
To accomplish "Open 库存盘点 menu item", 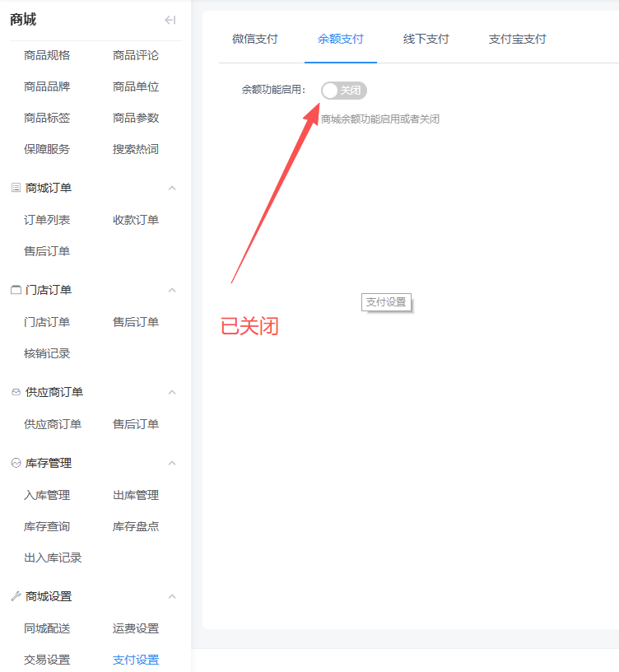I will click(x=136, y=526).
